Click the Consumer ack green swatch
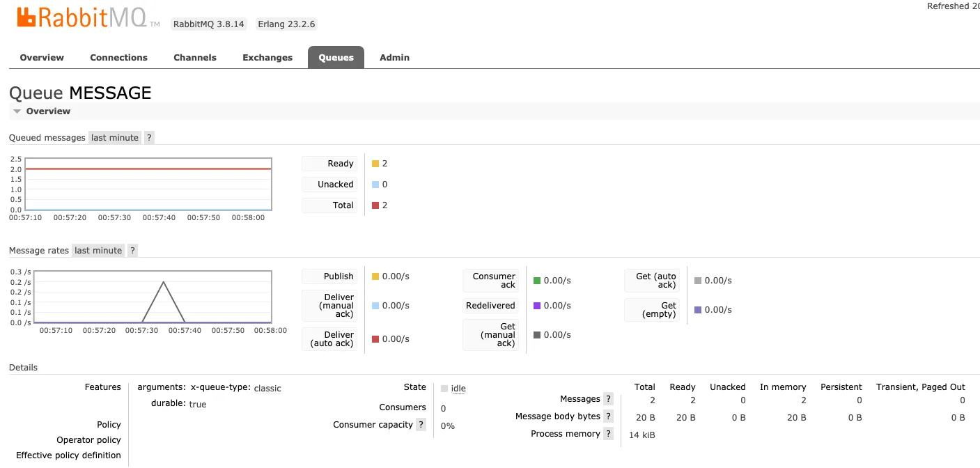Image resolution: width=980 pixels, height=468 pixels. [537, 281]
